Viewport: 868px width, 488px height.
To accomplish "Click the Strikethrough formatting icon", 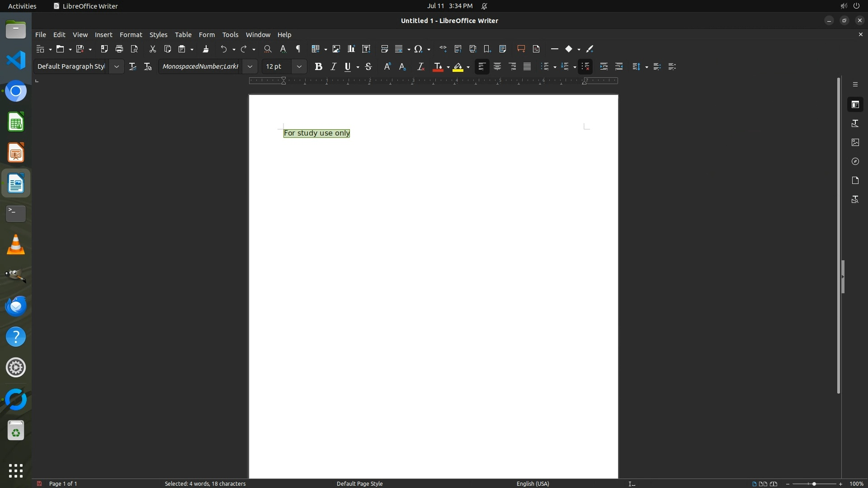I will 368,66.
